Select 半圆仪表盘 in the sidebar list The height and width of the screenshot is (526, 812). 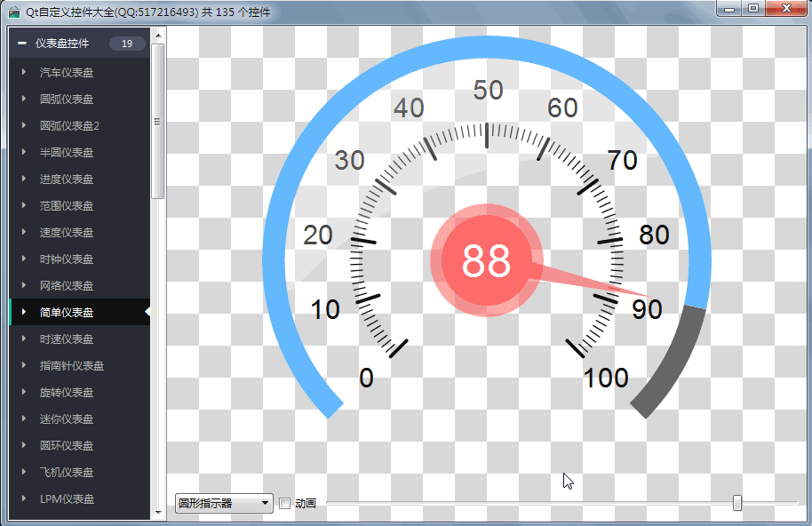tap(67, 152)
